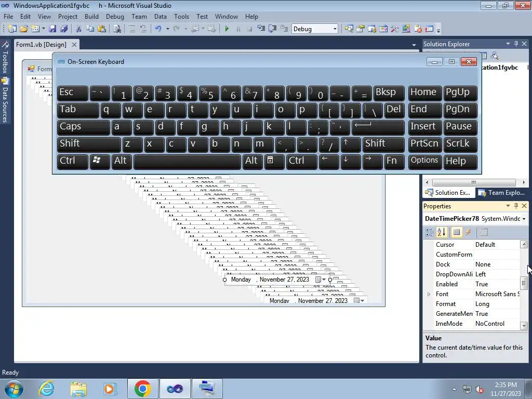Click the Solution Explorer horizontal scrollbar
532x399 pixels.
click(x=475, y=182)
